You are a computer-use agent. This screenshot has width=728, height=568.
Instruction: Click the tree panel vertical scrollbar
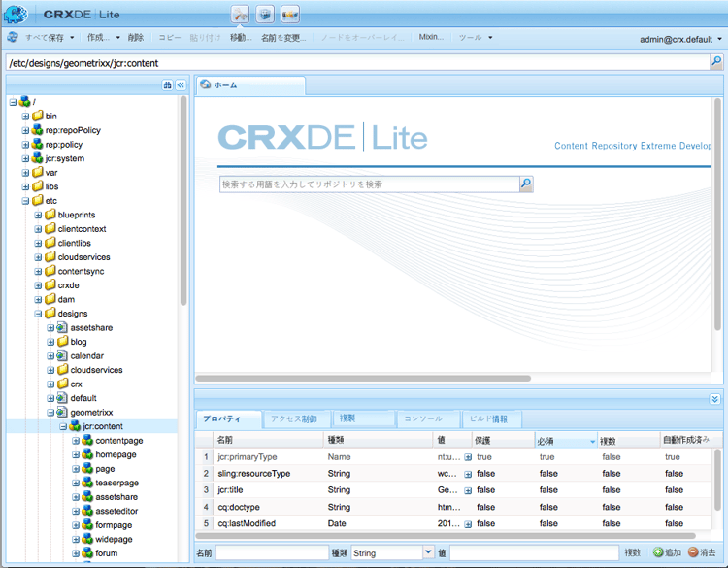click(x=183, y=201)
